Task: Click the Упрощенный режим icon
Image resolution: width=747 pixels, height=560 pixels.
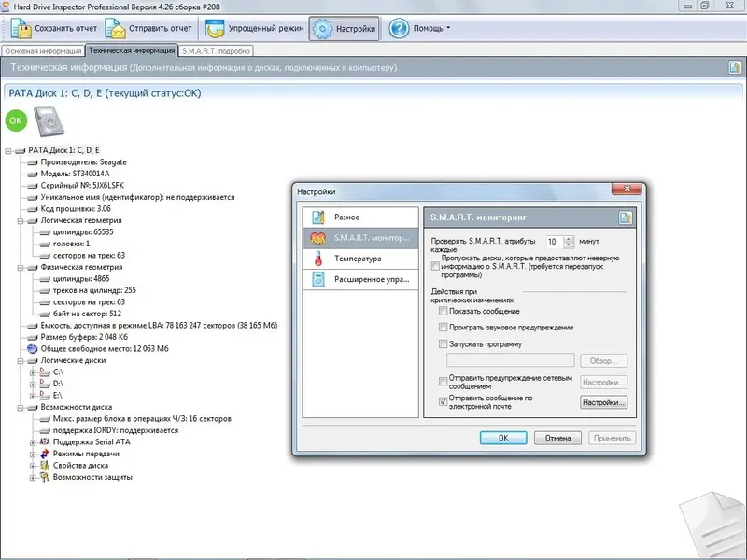Action: (x=215, y=29)
